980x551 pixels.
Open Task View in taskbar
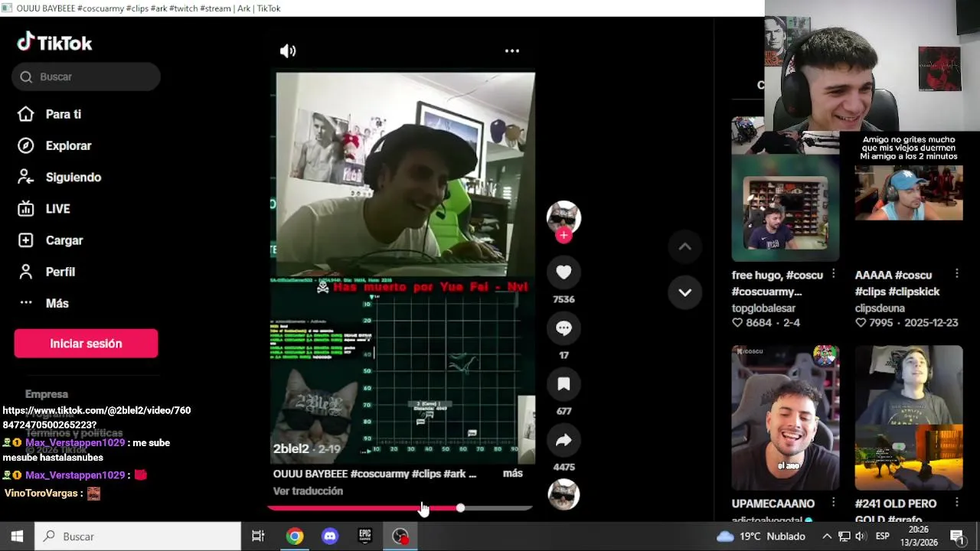(x=258, y=536)
